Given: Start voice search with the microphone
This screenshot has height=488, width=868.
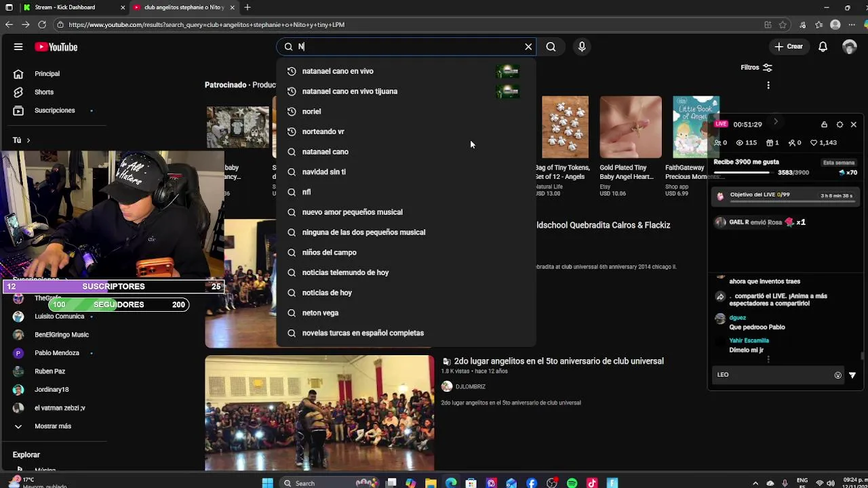Looking at the screenshot, I should click(x=582, y=47).
